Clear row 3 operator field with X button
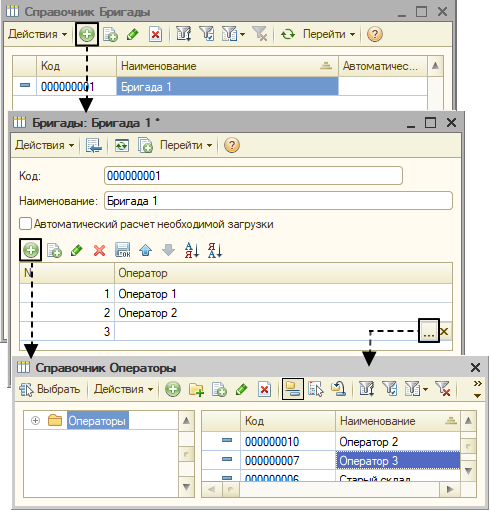490x511 pixels. tap(444, 331)
